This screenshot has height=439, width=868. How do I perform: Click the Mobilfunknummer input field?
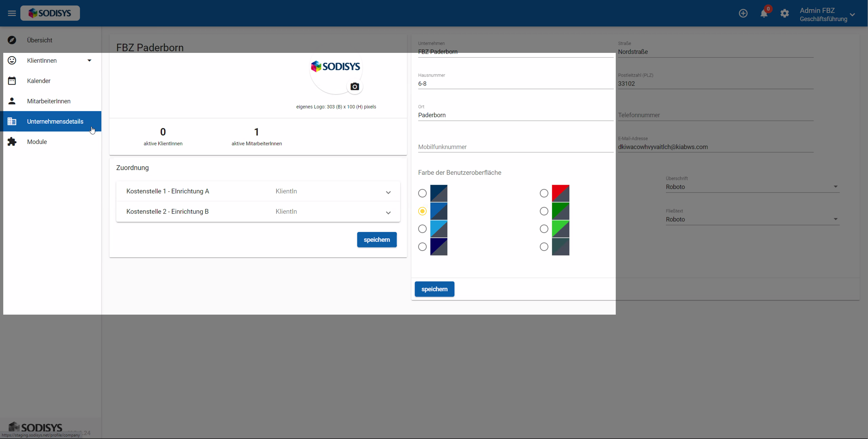516,147
